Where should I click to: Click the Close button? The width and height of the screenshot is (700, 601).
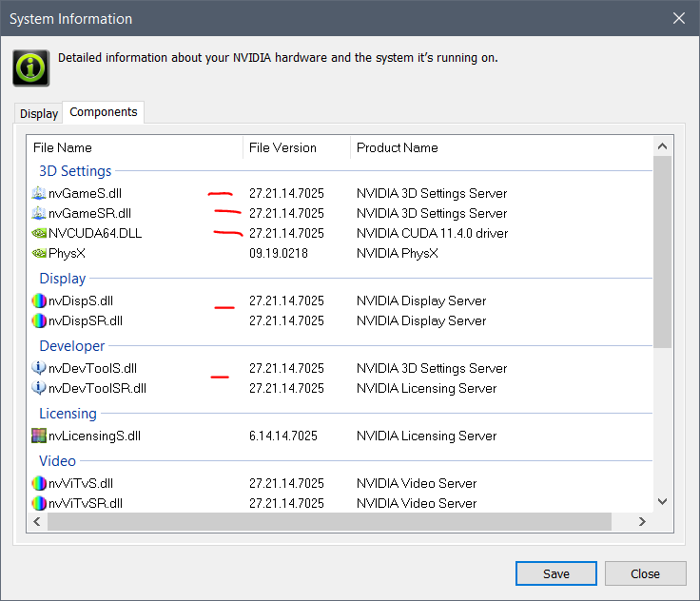click(x=645, y=573)
